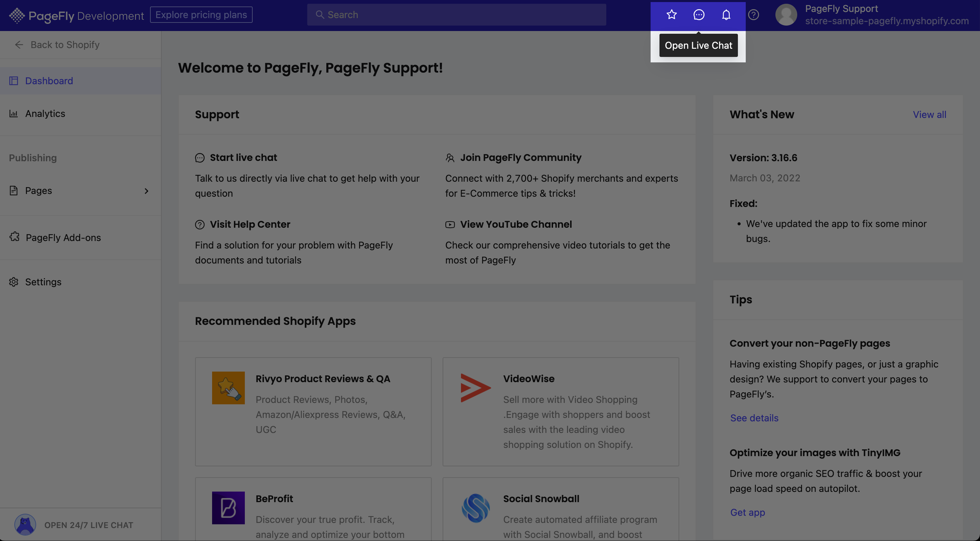This screenshot has width=980, height=541.
Task: Click the star favorites icon in header
Action: click(x=671, y=14)
